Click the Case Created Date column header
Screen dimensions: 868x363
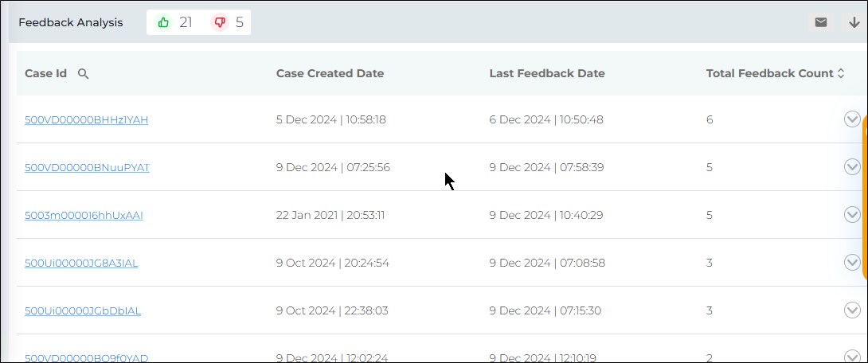tap(330, 73)
